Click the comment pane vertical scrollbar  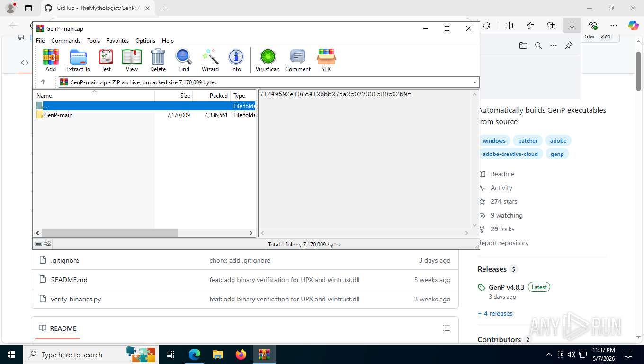click(x=475, y=159)
